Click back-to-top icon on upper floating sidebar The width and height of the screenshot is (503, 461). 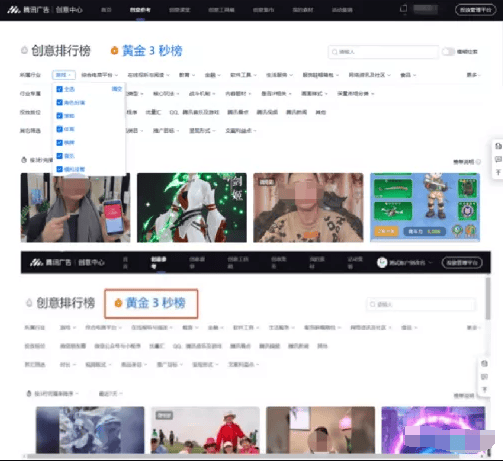[498, 172]
